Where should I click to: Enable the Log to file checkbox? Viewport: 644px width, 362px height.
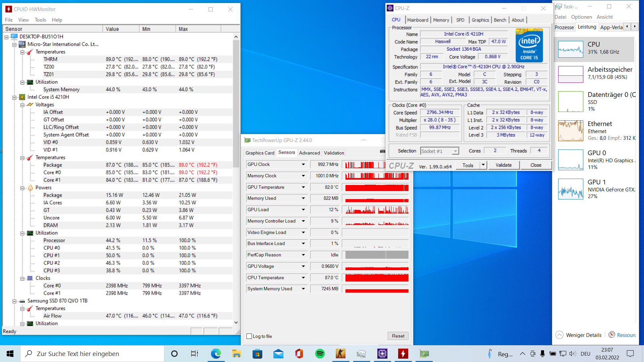(249, 336)
